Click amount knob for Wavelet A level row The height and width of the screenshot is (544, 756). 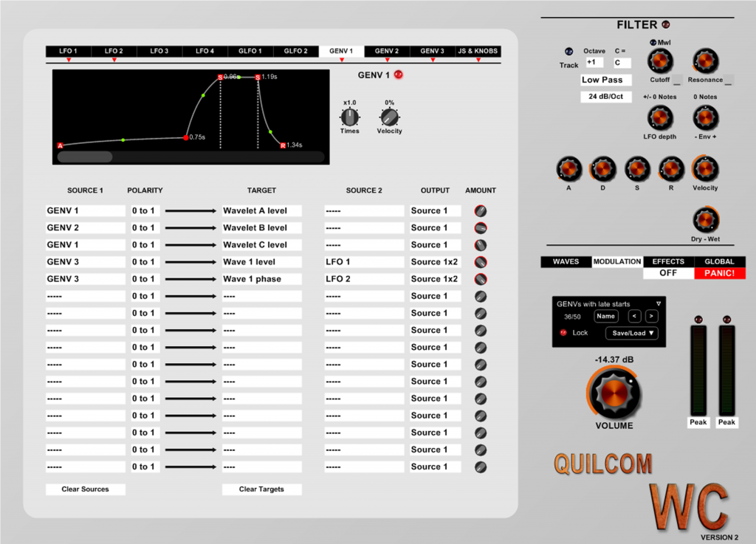tap(481, 211)
